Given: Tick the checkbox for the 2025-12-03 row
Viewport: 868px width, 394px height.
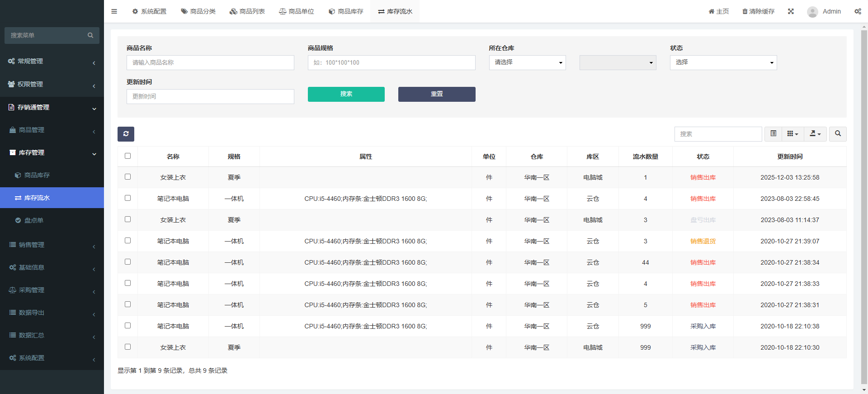Looking at the screenshot, I should (127, 177).
